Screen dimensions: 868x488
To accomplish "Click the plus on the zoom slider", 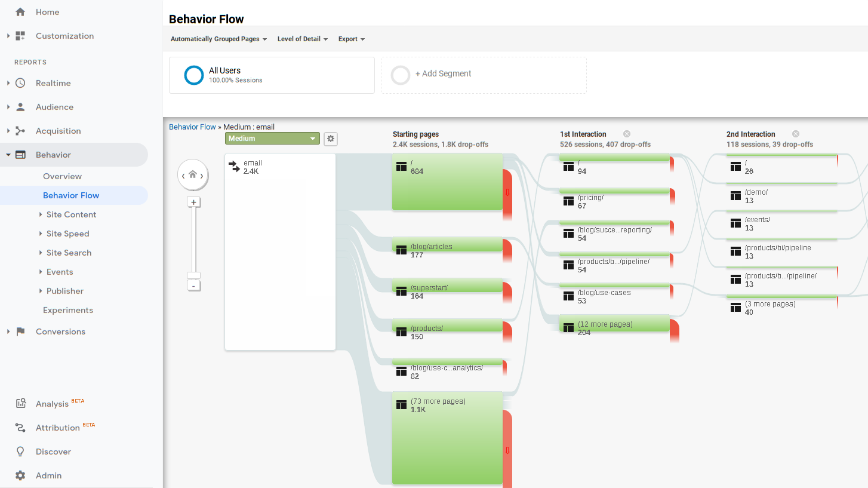I will click(x=193, y=202).
